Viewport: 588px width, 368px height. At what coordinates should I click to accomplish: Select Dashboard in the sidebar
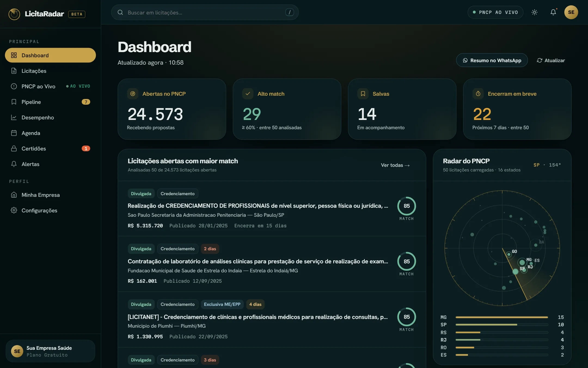point(50,55)
